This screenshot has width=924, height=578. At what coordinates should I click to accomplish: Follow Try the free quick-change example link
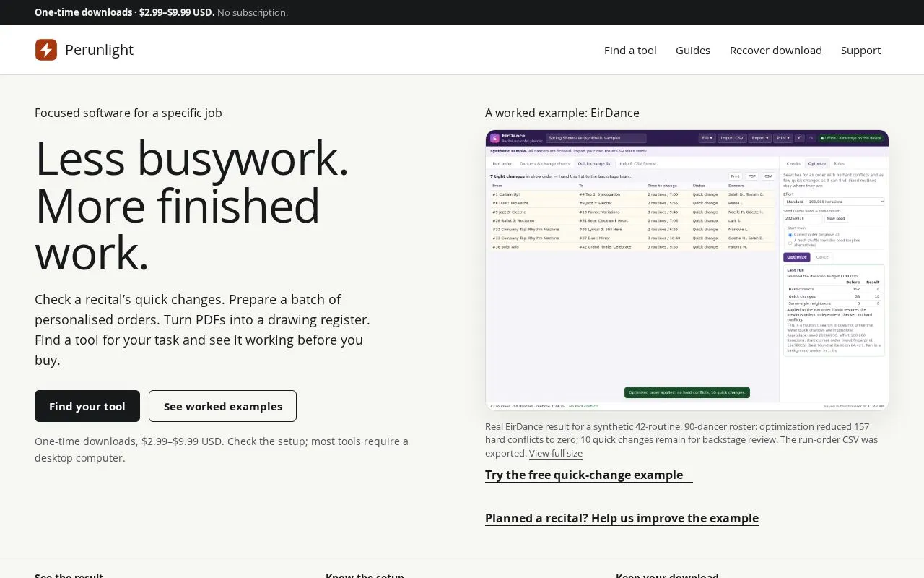[588, 475]
